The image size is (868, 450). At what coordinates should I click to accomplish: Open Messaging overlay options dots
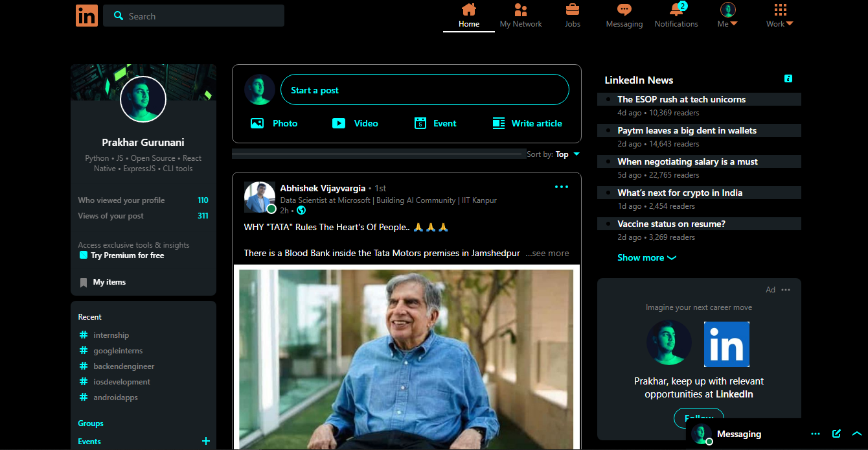pyautogui.click(x=816, y=434)
